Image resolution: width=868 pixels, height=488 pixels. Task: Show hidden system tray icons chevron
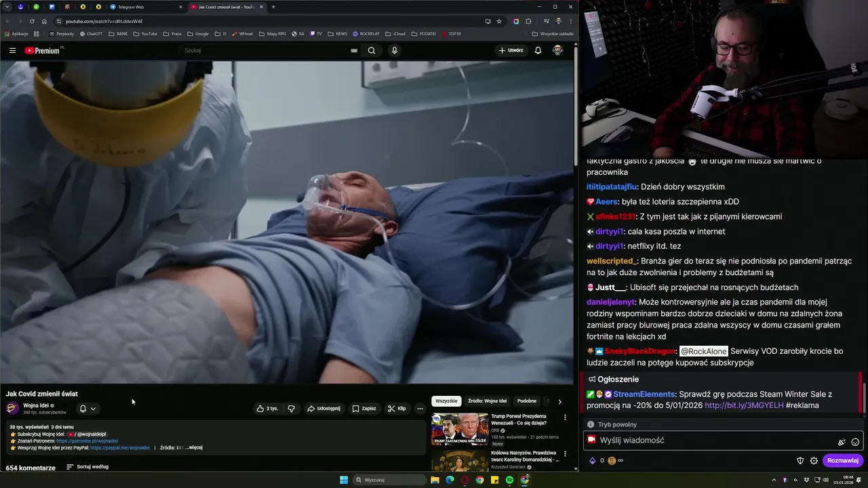click(774, 480)
